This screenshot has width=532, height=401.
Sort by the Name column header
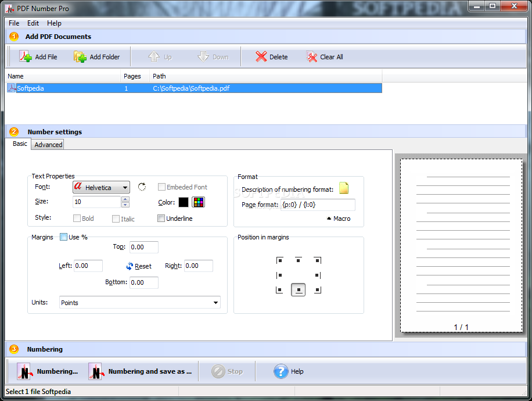click(x=63, y=76)
